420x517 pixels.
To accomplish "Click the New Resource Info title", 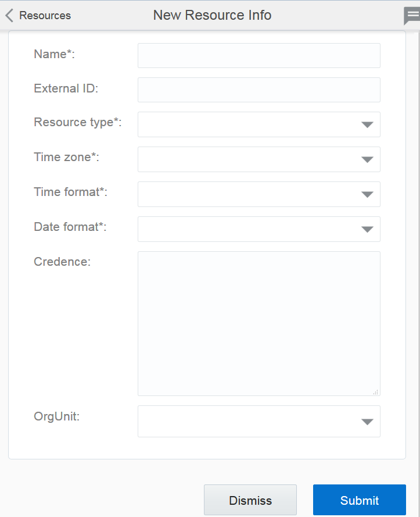I will click(x=212, y=15).
